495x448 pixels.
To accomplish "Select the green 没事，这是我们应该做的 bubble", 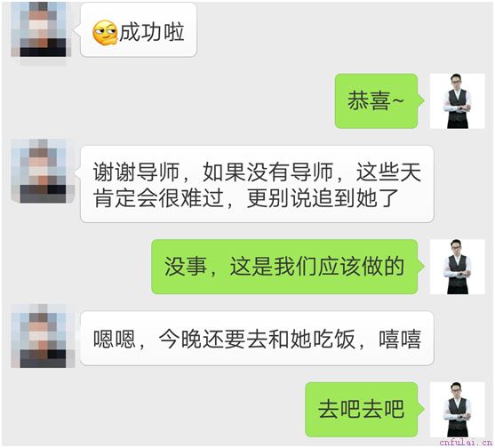I will (x=284, y=267).
